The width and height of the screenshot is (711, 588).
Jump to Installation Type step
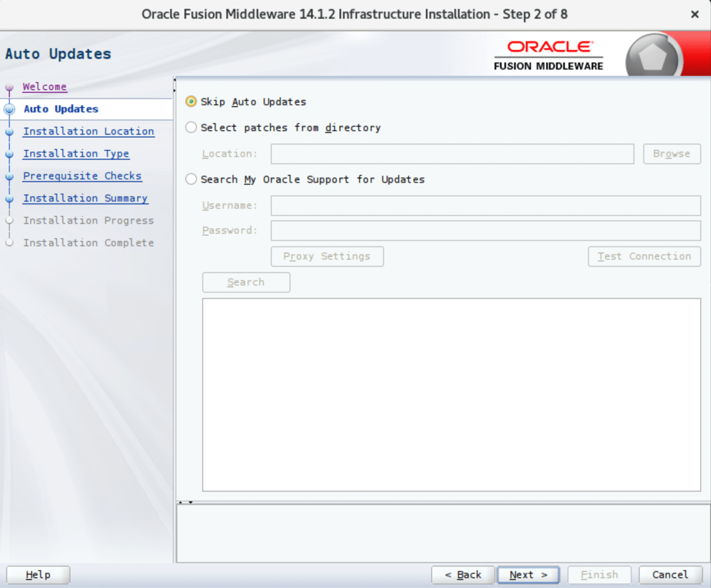tap(76, 154)
